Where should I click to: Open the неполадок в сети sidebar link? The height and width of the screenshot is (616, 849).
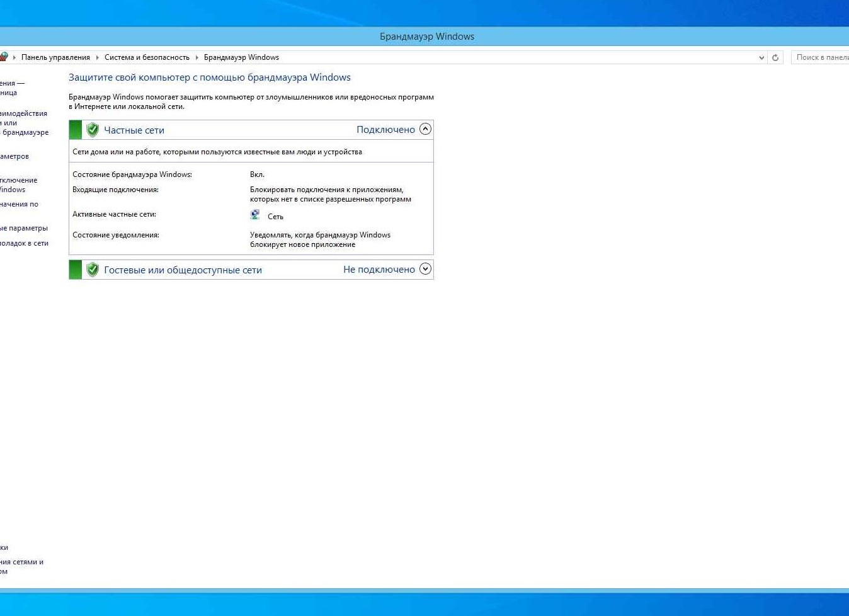(24, 243)
